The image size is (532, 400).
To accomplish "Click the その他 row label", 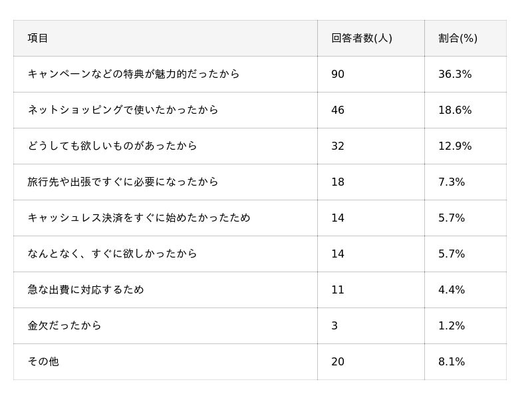I will (x=43, y=362).
